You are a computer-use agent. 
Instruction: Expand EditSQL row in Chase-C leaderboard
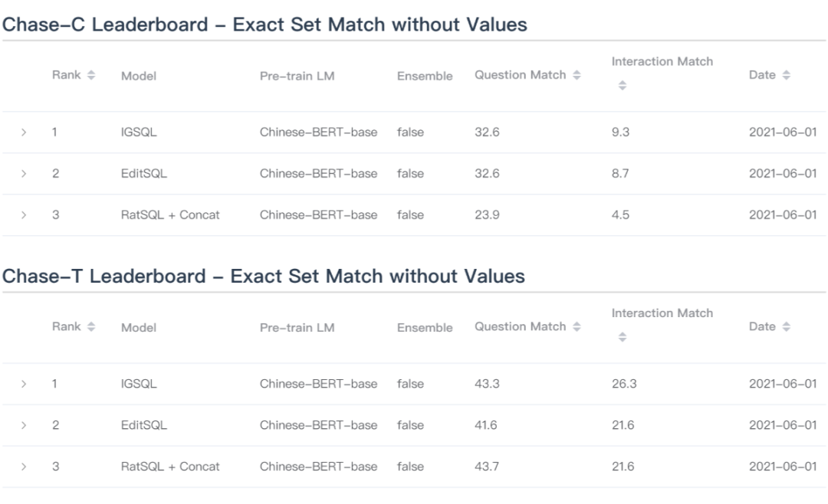(24, 174)
